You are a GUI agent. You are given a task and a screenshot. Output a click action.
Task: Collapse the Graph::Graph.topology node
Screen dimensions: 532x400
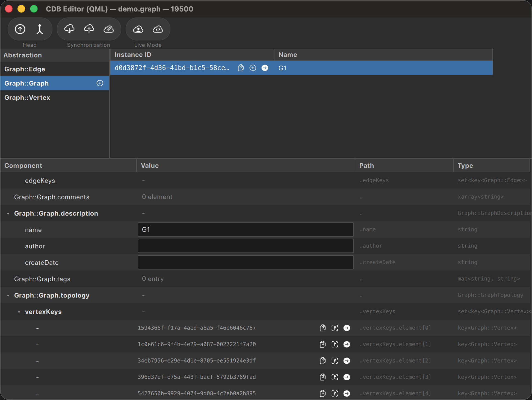(8, 296)
